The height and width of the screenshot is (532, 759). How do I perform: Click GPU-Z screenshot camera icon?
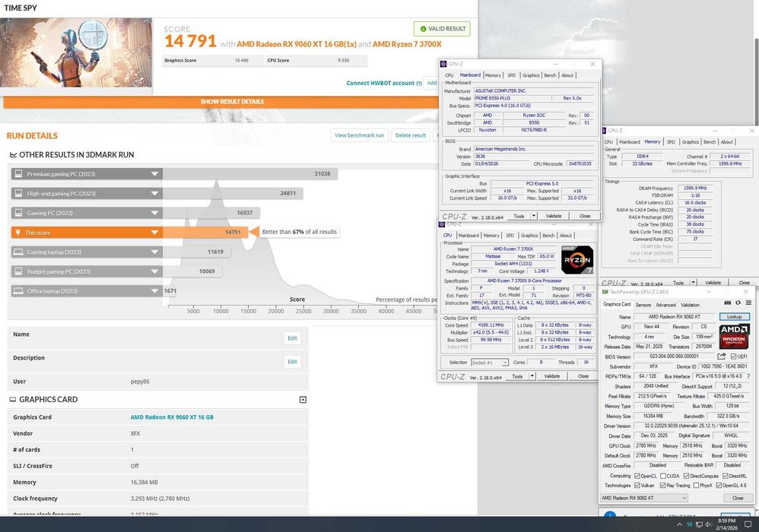[x=727, y=302]
